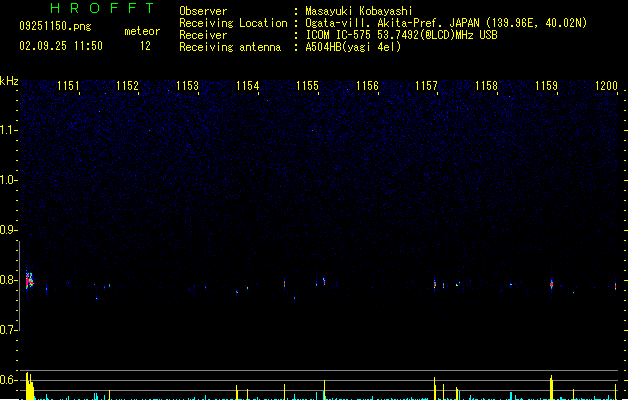This screenshot has width=629, height=400.
Task: Click the 0.8 kHz frequency tick label
Action: (8, 280)
